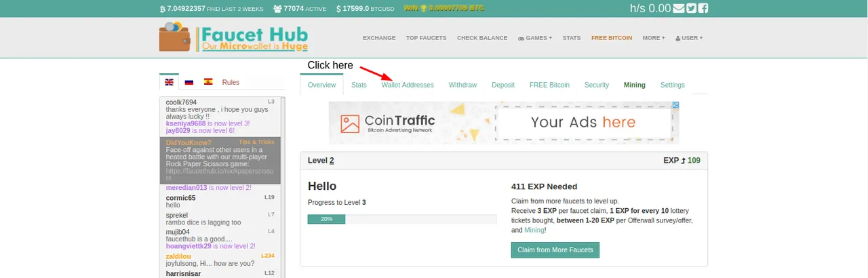Expand the GAMES + menu

(535, 38)
